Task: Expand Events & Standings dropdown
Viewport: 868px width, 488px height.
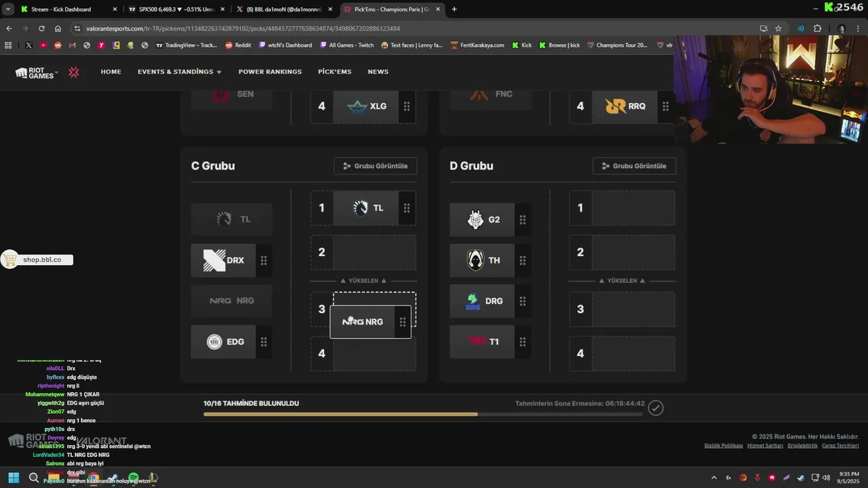Action: (180, 72)
